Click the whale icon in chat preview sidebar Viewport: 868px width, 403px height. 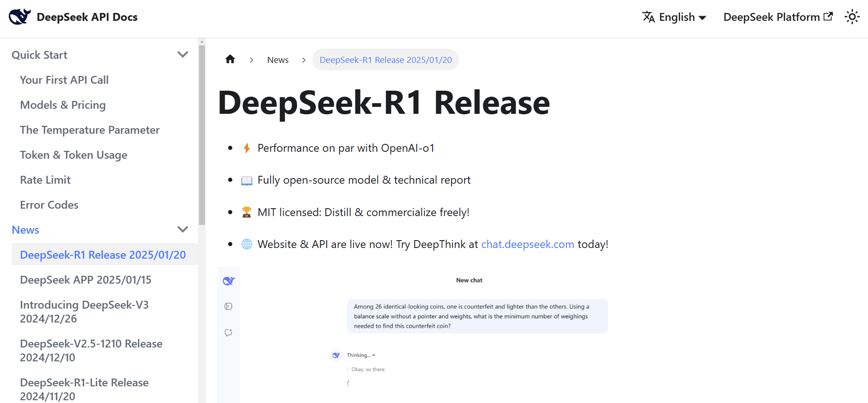click(x=229, y=281)
